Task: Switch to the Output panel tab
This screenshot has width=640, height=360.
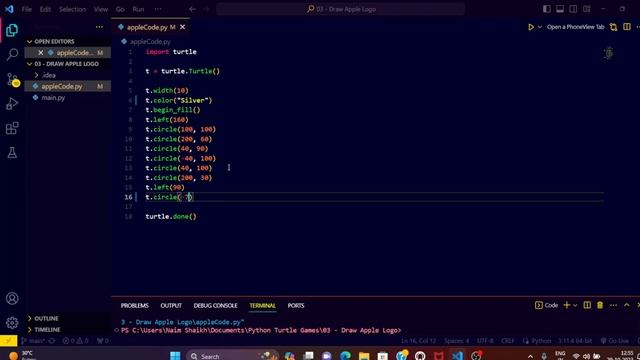Action: 171,305
